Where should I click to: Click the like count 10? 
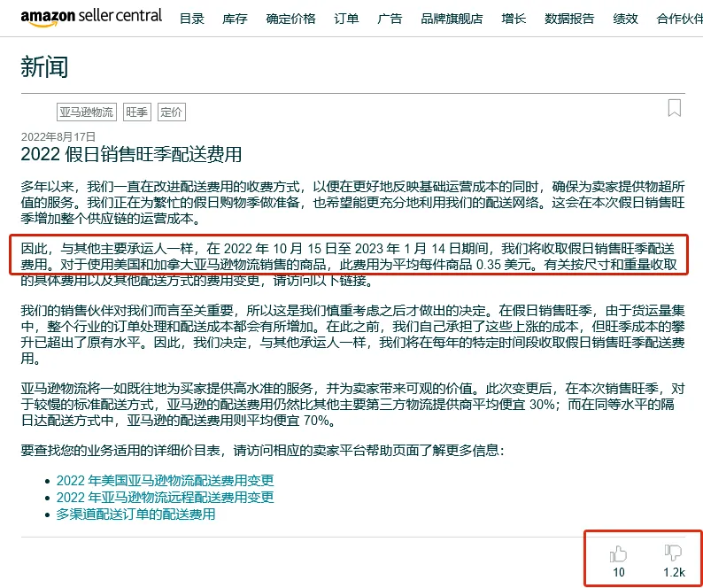619,572
